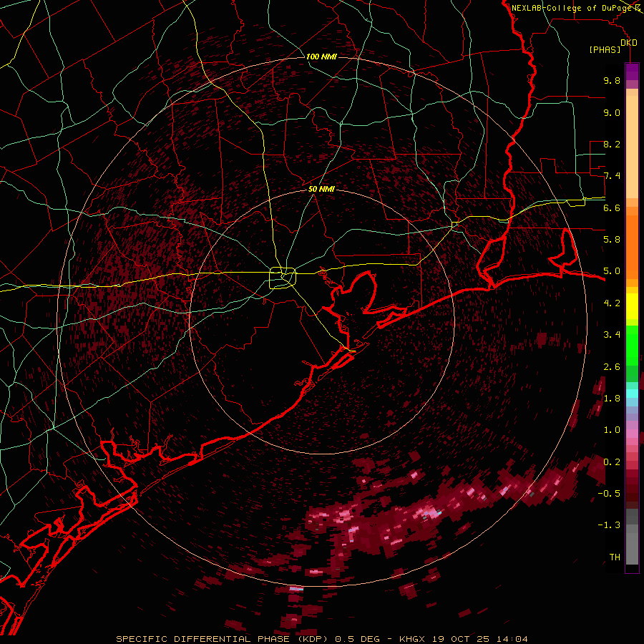Viewport: 644px width, 644px height.
Task: Click the 1.0 value on color scale
Action: click(612, 430)
